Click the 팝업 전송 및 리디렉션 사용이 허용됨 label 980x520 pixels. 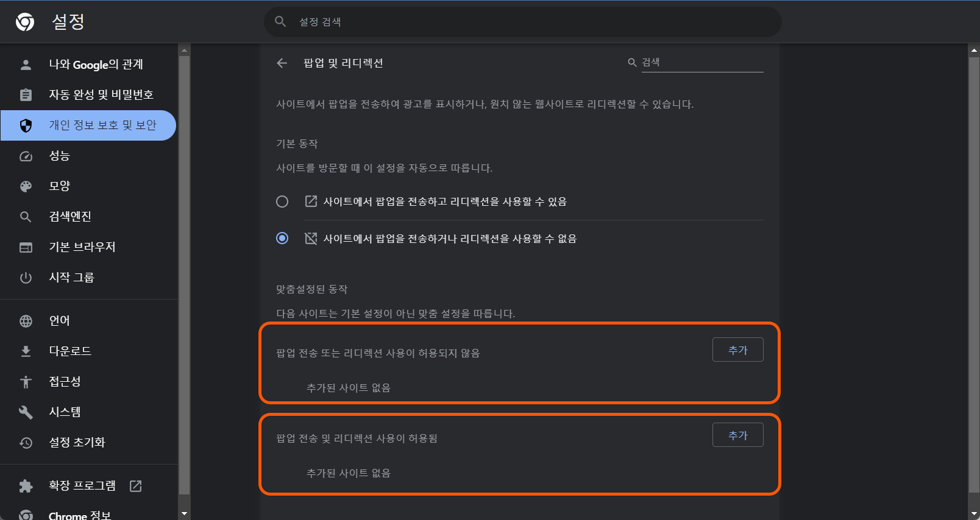click(x=357, y=438)
